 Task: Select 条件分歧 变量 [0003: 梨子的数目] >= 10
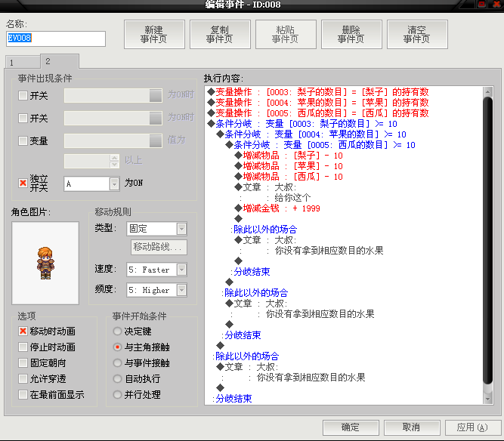tap(302, 124)
